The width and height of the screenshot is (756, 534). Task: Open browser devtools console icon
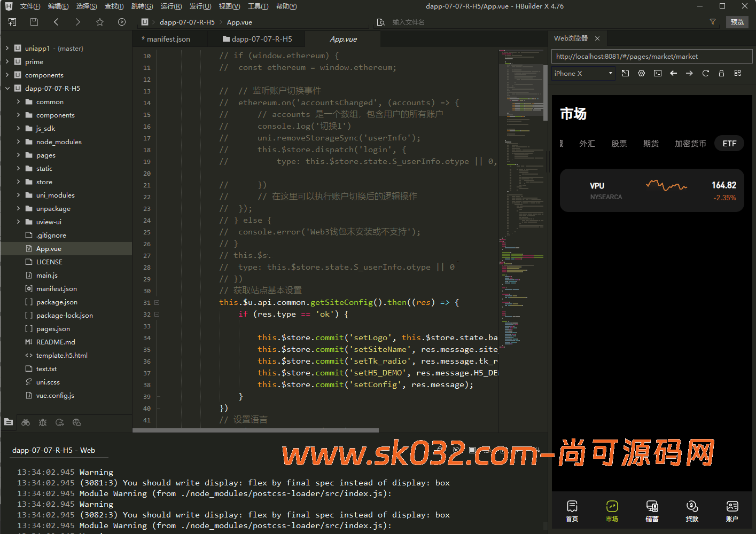click(x=658, y=73)
